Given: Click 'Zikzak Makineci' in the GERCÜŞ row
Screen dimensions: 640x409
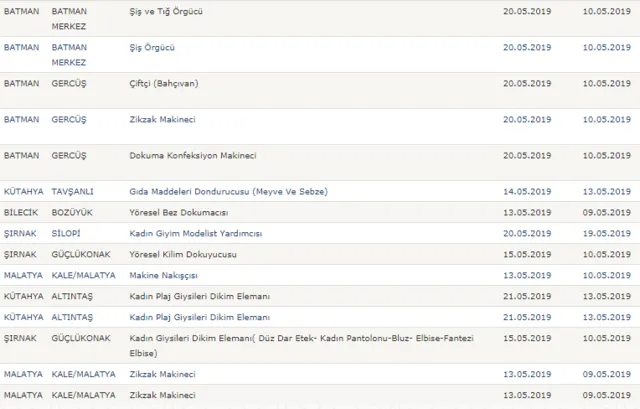Looking at the screenshot, I should click(x=162, y=119).
